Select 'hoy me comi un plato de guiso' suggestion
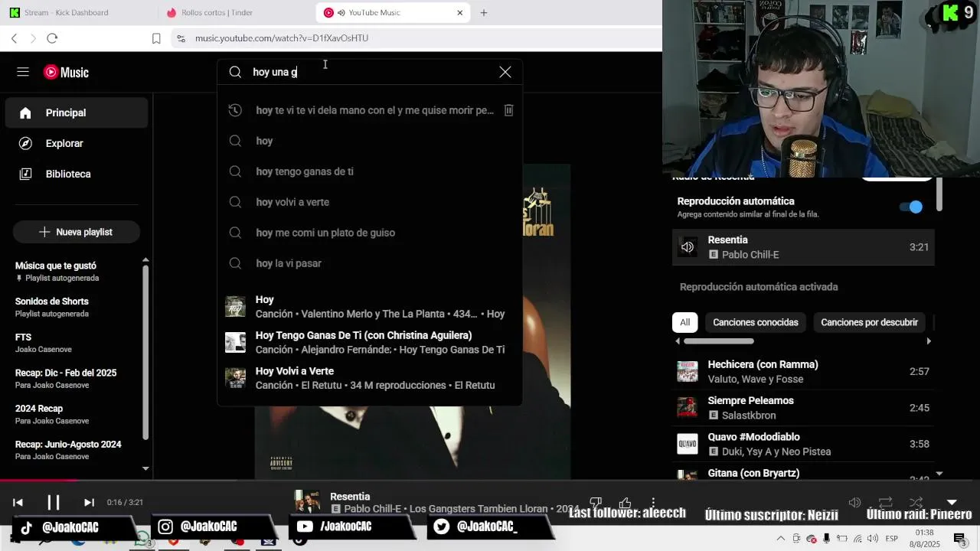980x551 pixels. [370, 233]
